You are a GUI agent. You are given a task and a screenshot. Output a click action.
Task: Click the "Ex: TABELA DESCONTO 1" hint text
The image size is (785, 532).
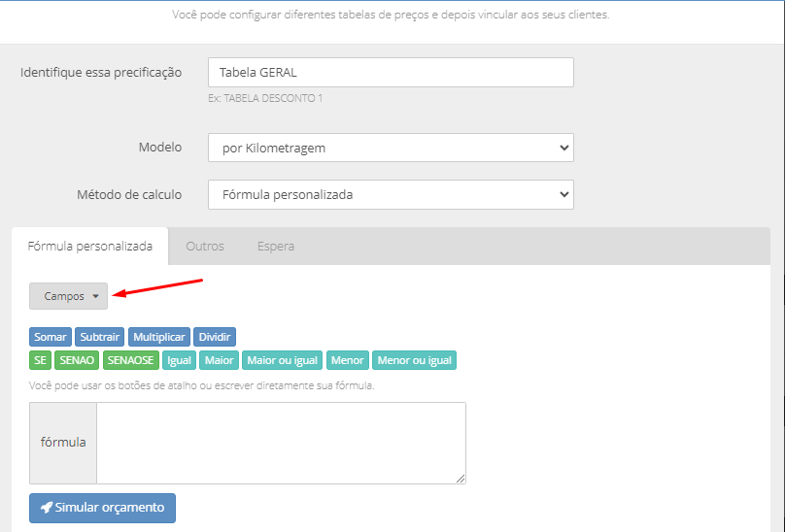[265, 98]
